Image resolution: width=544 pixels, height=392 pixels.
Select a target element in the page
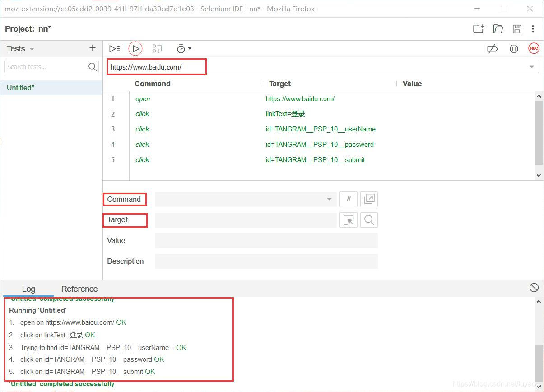tap(349, 220)
